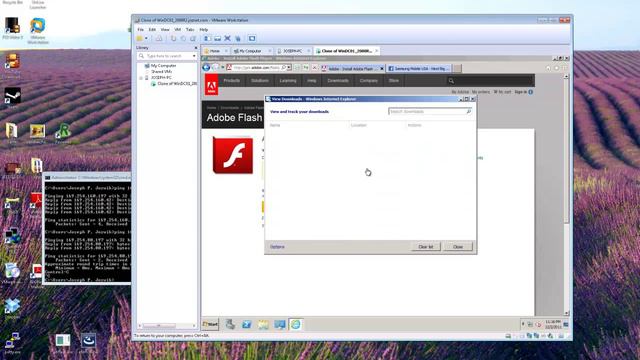This screenshot has height=360, width=640.
Task: Open Learning in the Adobe navigation bar
Action: (x=288, y=81)
